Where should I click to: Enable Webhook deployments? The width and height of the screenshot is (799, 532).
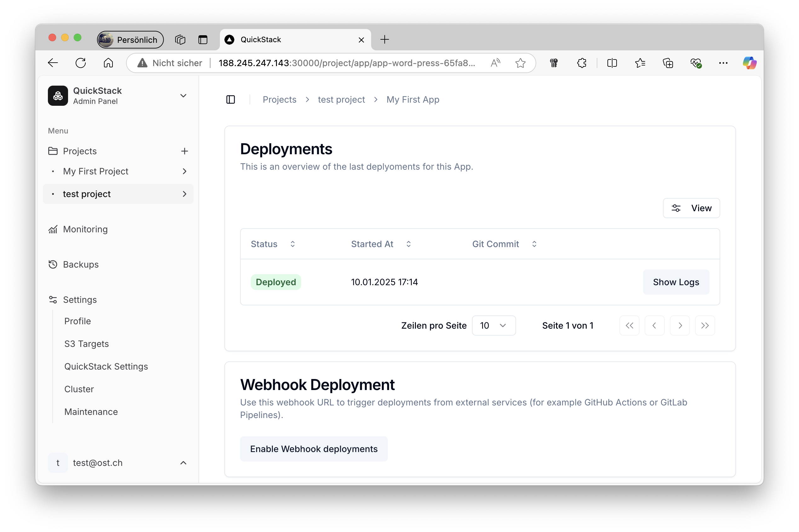tap(314, 449)
